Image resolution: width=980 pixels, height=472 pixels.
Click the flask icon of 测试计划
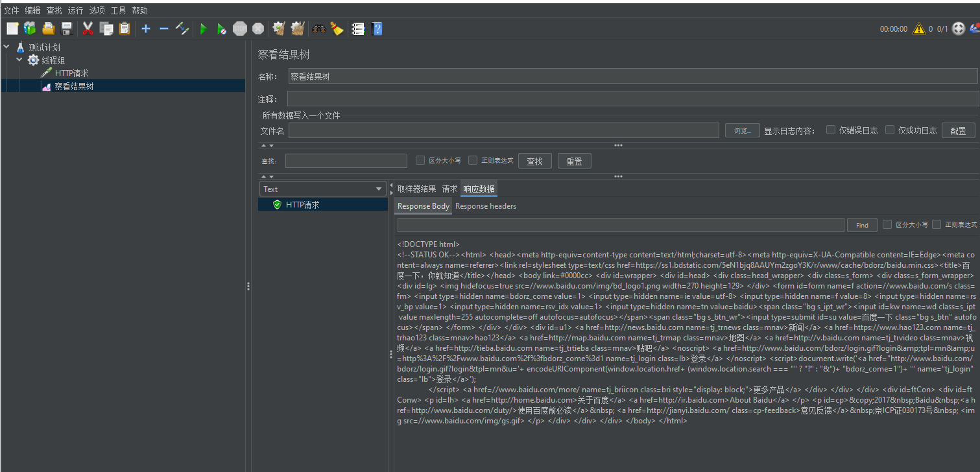pos(21,47)
